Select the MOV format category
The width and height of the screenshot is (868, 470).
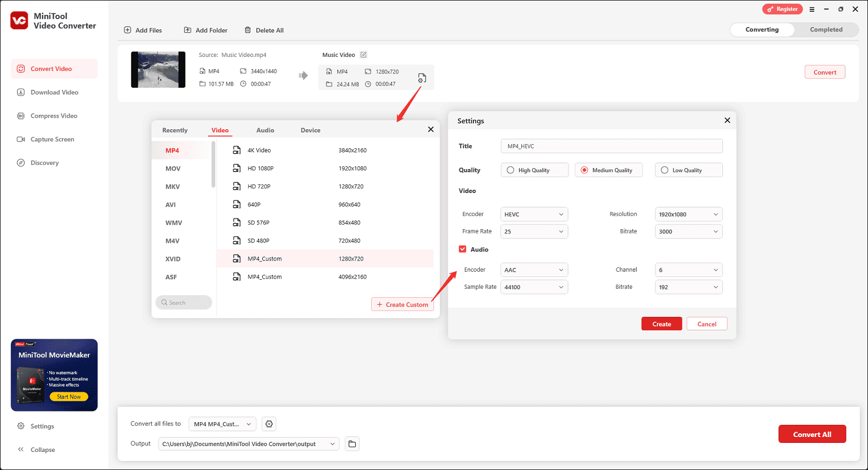click(173, 169)
